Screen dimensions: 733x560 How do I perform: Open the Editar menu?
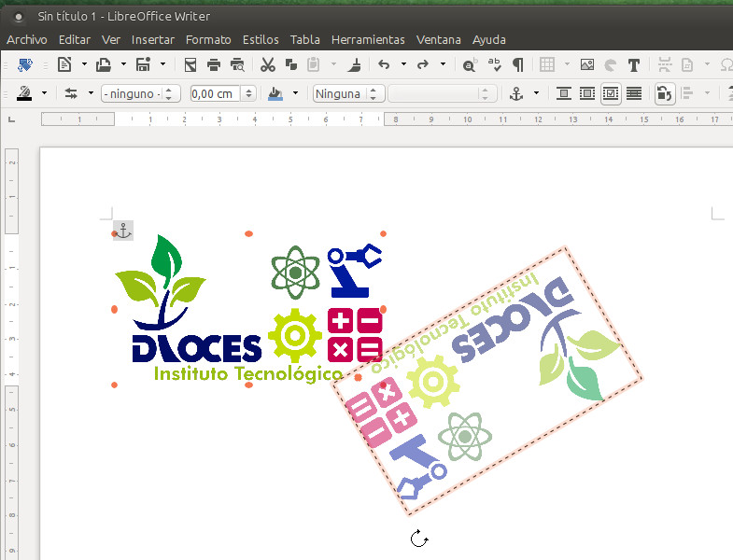75,40
